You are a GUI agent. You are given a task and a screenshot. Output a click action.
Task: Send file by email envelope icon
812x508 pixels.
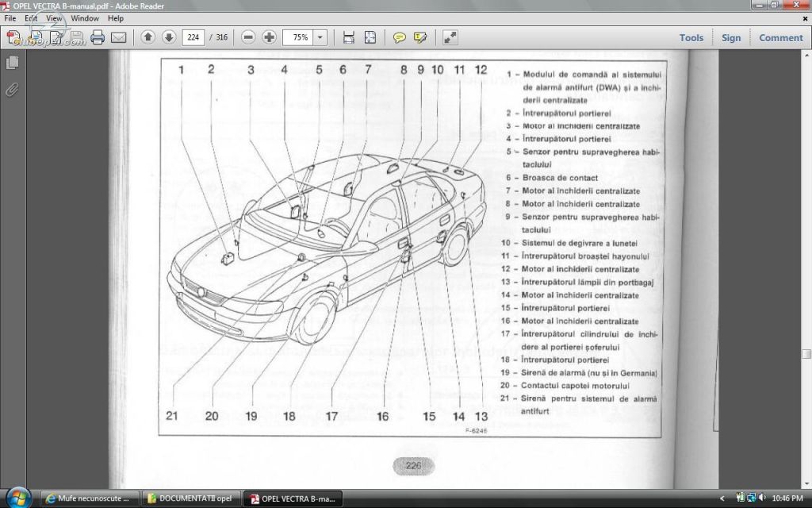click(x=119, y=37)
